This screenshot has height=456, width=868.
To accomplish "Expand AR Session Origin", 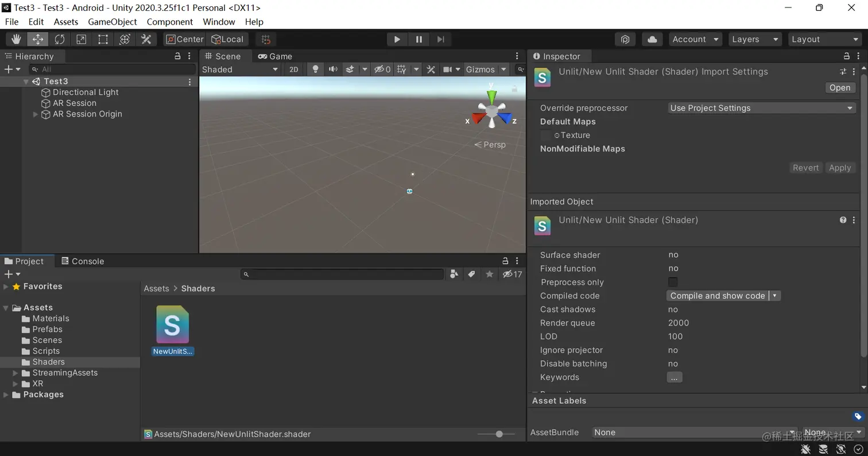I will [36, 114].
